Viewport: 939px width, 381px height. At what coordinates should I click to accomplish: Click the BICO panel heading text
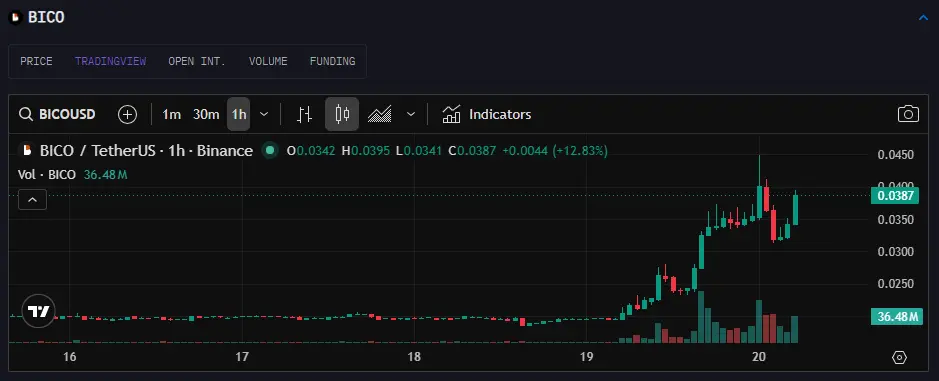[x=46, y=18]
